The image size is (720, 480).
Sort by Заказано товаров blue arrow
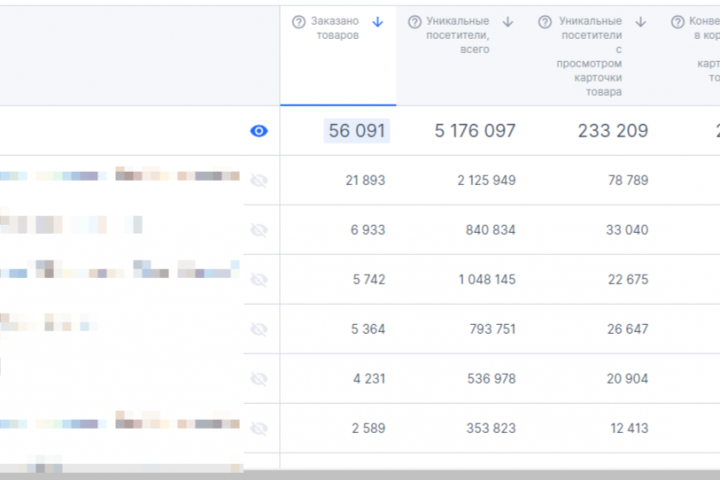click(x=377, y=22)
